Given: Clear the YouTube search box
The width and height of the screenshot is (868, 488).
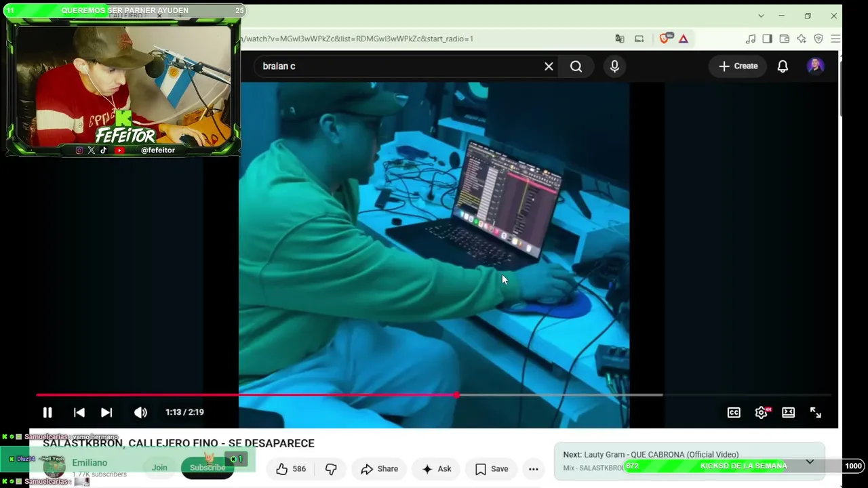Looking at the screenshot, I should click(x=549, y=66).
